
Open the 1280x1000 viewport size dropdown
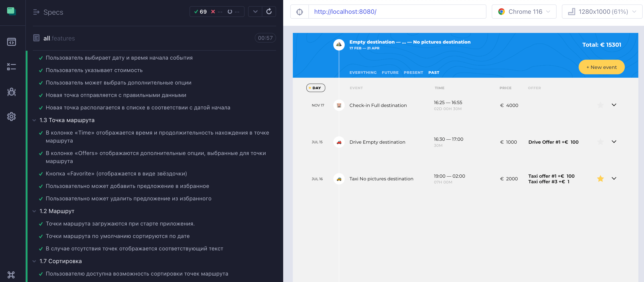602,12
